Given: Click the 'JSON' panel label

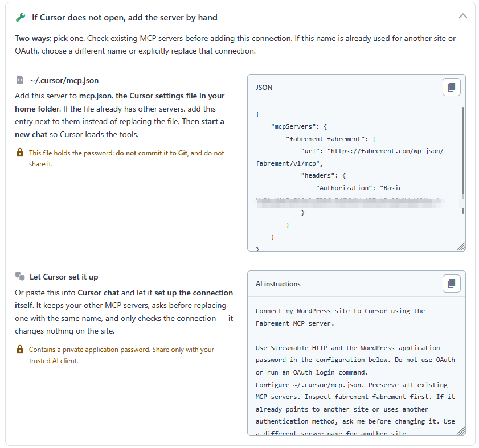Looking at the screenshot, I should (x=264, y=87).
